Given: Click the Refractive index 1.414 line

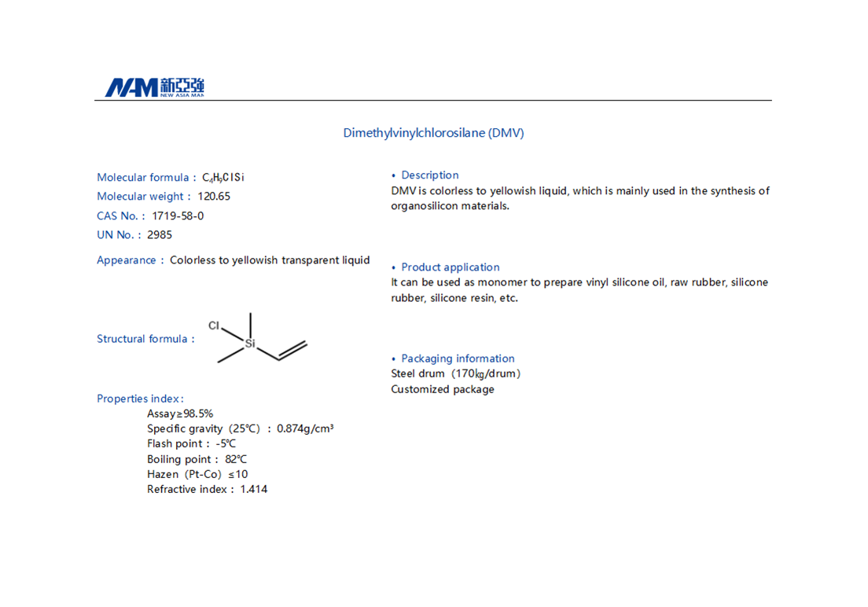Looking at the screenshot, I should point(207,489).
